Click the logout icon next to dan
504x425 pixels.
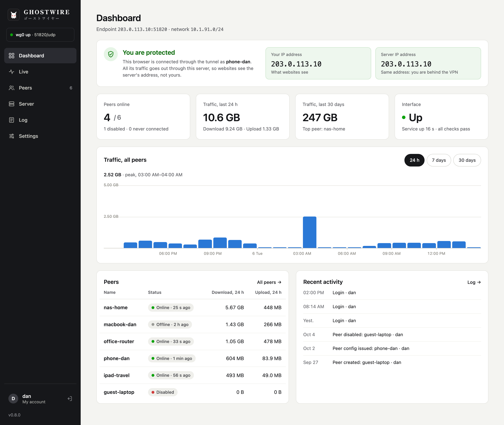pos(70,398)
